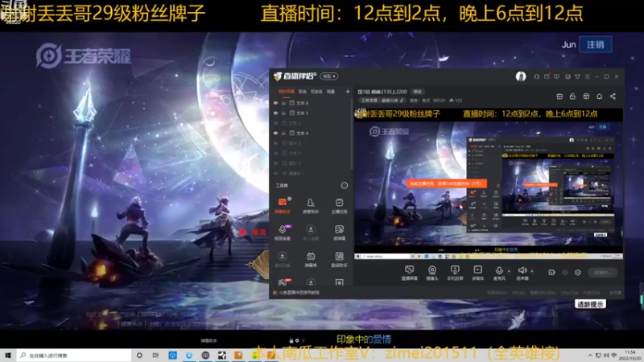Click the notification bell icon above preview
Image resolution: width=644 pixels, height=362 pixels.
(x=599, y=97)
